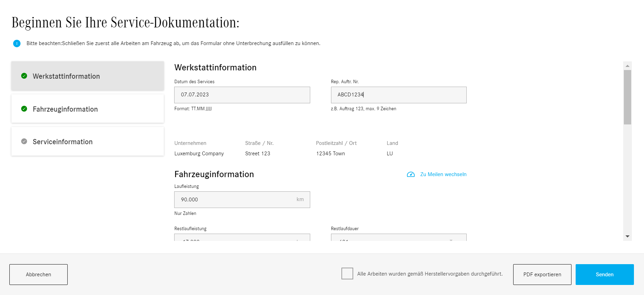Click the scrollbar up arrow

[627, 66]
